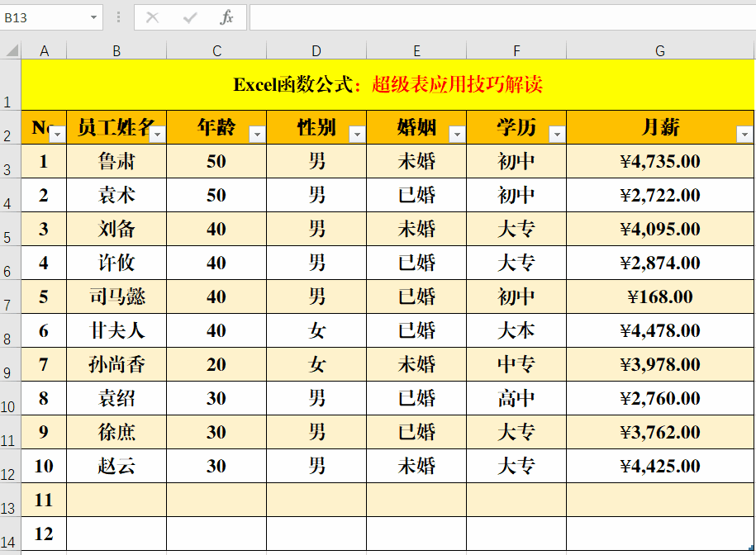Screen dimensions: 756x555
Task: Select row 5 header
Action: tap(10, 229)
